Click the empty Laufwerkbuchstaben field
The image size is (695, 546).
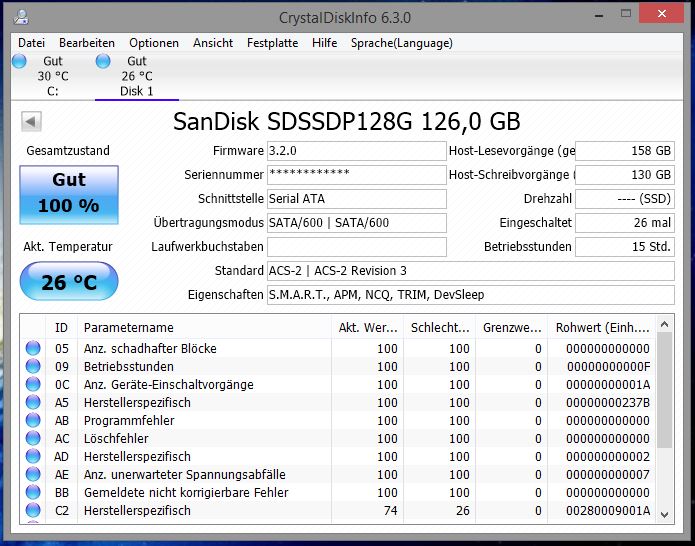coord(357,246)
